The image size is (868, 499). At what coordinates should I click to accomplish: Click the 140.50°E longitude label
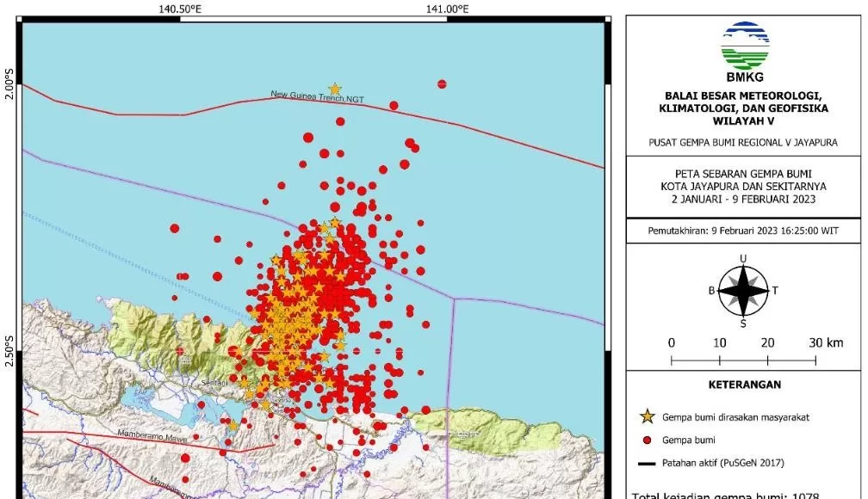(181, 9)
